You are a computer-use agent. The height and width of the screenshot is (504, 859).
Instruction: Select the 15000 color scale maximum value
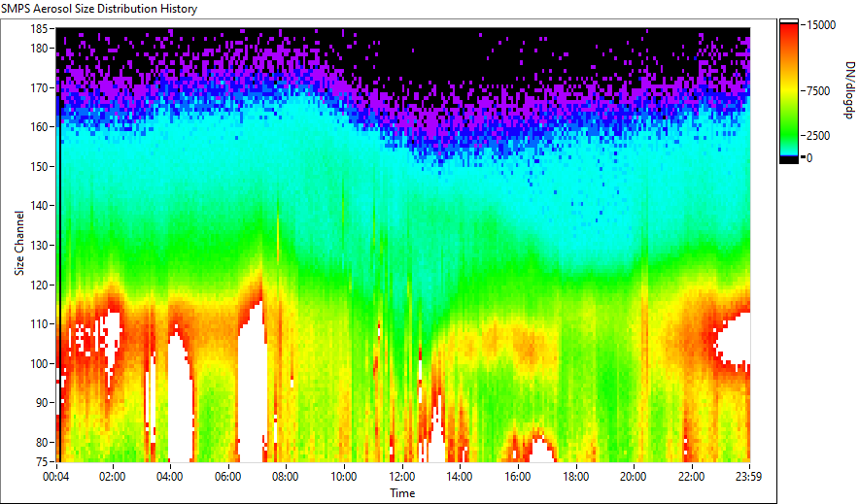pyautogui.click(x=821, y=25)
